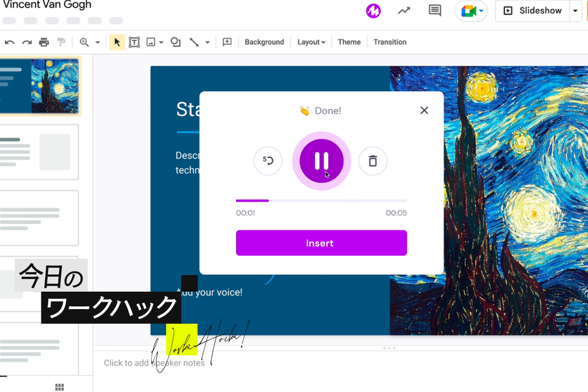Add a comment using the toolbar icon
The image size is (588, 392).
pos(227,42)
